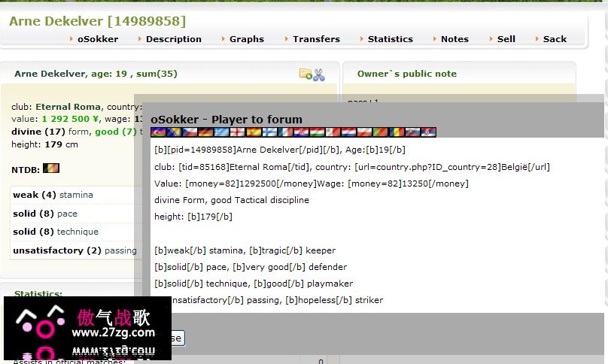The height and width of the screenshot is (364, 608).
Task: Click the weak (4) stamina row
Action: [x=75, y=195]
